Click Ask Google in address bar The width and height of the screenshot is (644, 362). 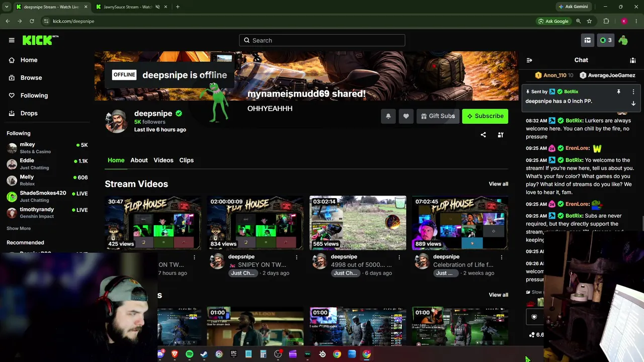(553, 21)
